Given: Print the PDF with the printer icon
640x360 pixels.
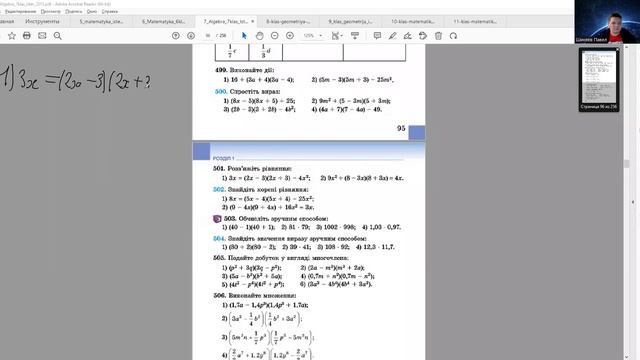Looking at the screenshot, I should [27, 36].
